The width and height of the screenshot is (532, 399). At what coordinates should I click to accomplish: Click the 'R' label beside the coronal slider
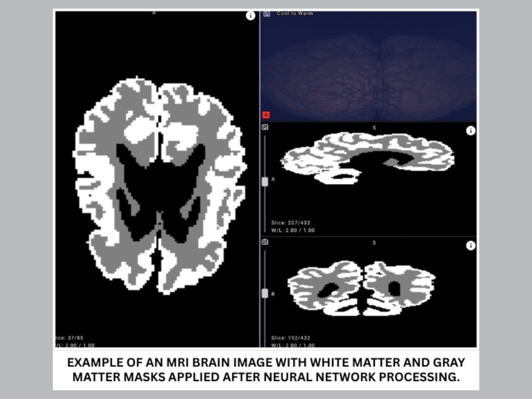(273, 294)
